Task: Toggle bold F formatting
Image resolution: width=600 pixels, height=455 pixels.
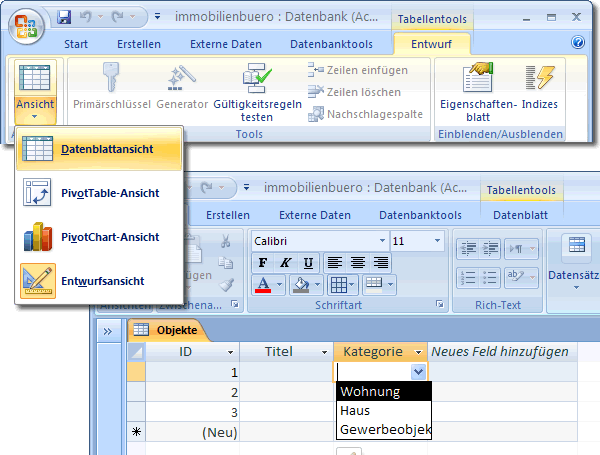Action: (x=263, y=263)
